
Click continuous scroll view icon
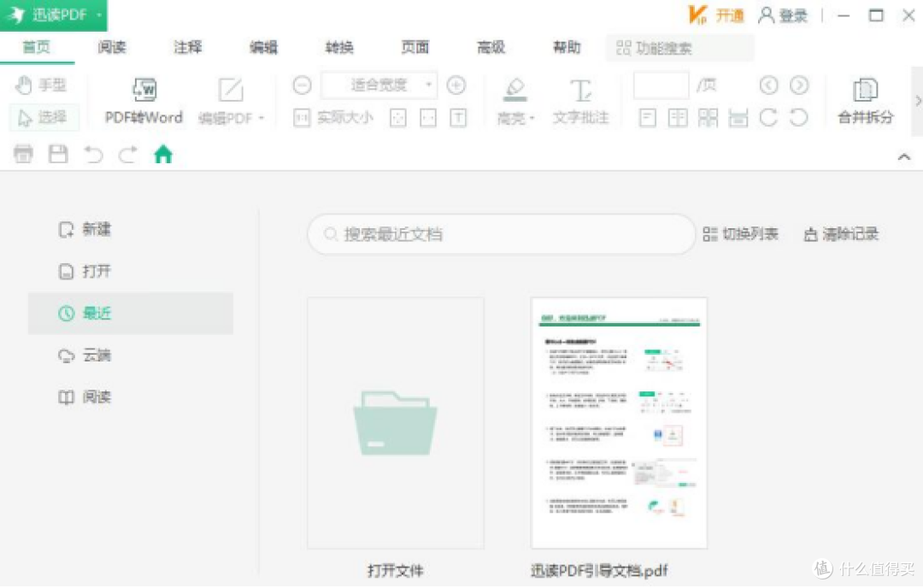(738, 118)
